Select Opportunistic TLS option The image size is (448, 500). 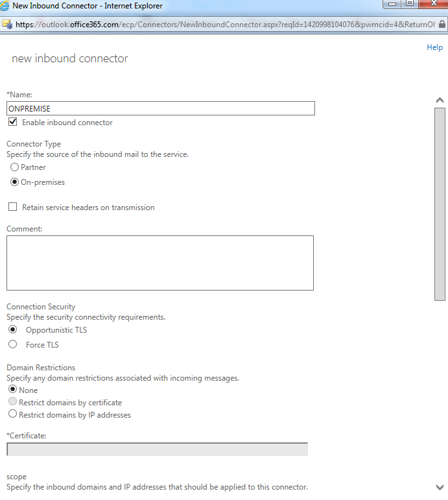[13, 329]
